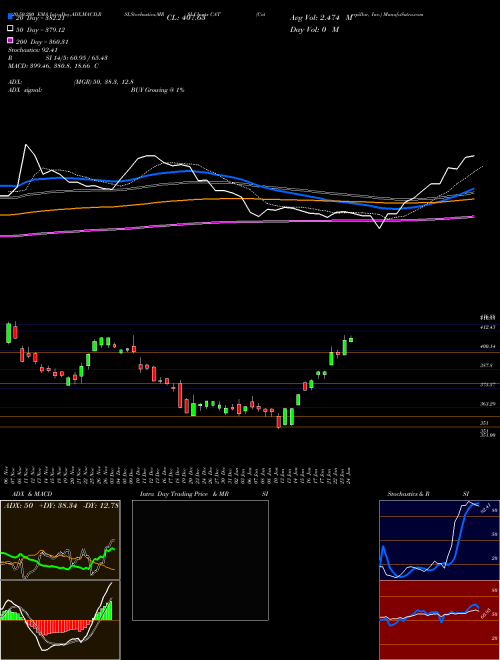The image size is (500, 660).
Task: Select the 20 Day = 382.21 value
Action: click(40, 18)
